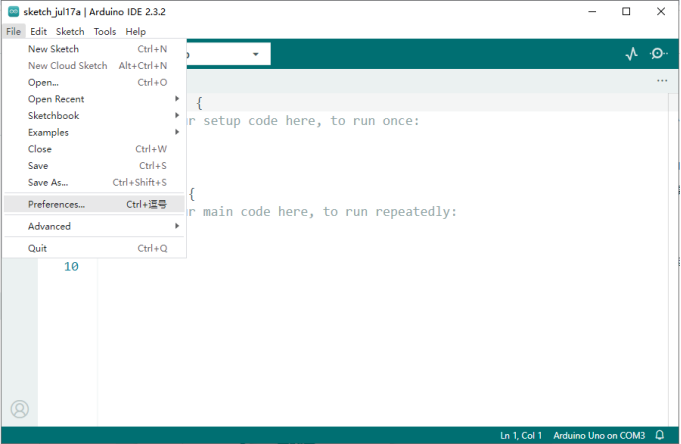Click the Ln 1, Col 1 status
Image resolution: width=681 pixels, height=444 pixels.
coord(521,435)
